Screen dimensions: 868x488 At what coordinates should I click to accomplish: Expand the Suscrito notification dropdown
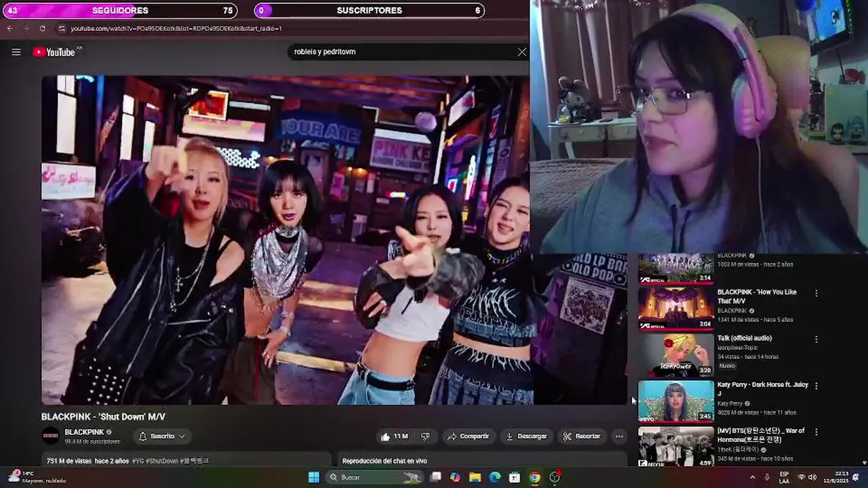coord(161,436)
